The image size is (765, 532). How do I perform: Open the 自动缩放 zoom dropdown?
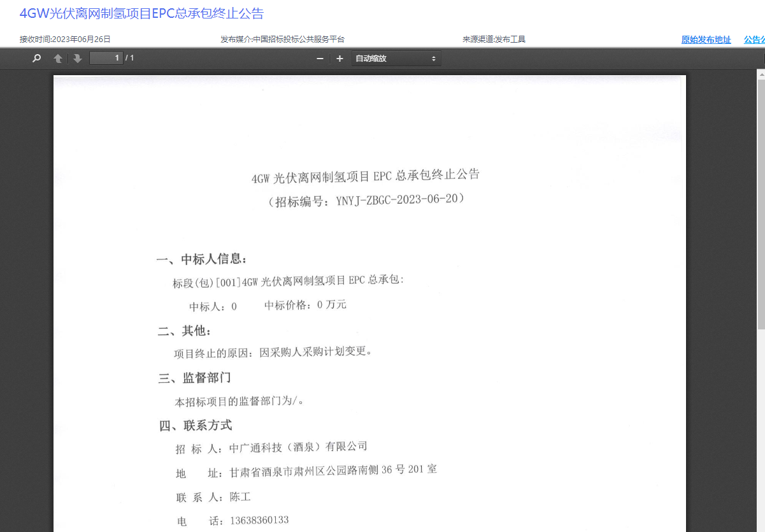coord(396,59)
